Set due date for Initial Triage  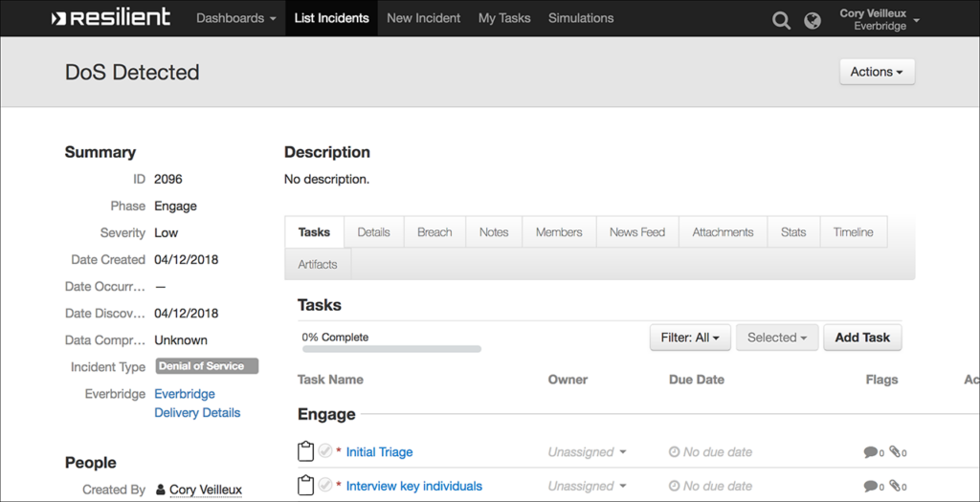(x=711, y=452)
